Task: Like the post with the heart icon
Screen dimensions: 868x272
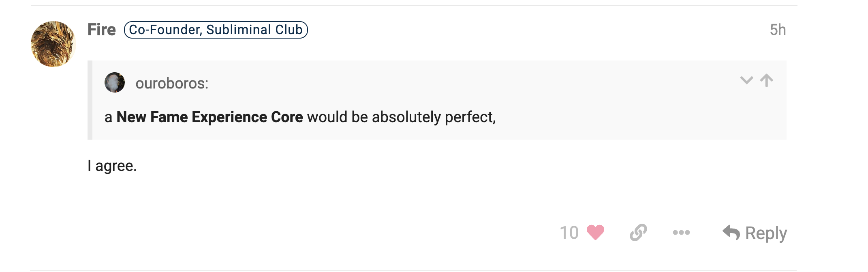Action: 595,233
